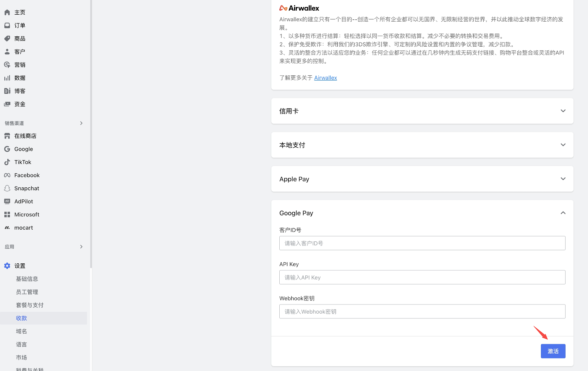This screenshot has width=588, height=371.
Task: Click the orders inbox icon
Action: 7,25
